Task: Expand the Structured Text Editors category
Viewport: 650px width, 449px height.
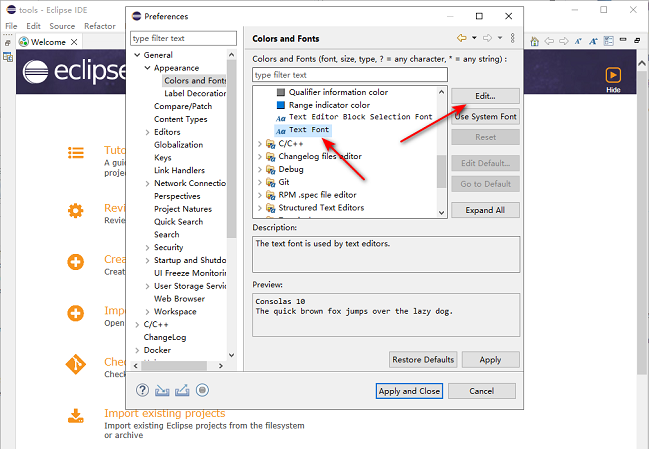Action: click(x=260, y=208)
